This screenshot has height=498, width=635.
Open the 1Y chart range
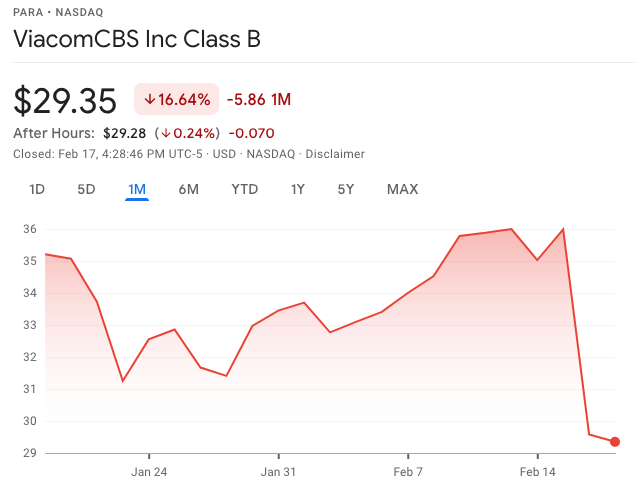tap(298, 189)
